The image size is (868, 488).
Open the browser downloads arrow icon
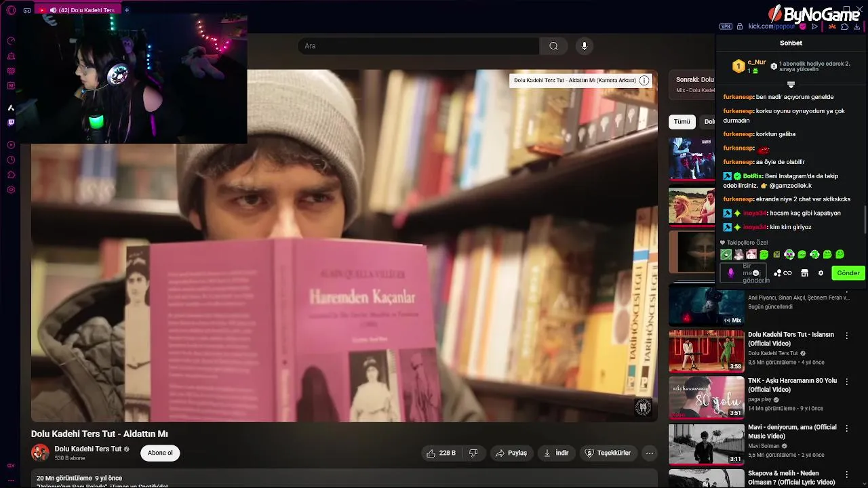857,26
